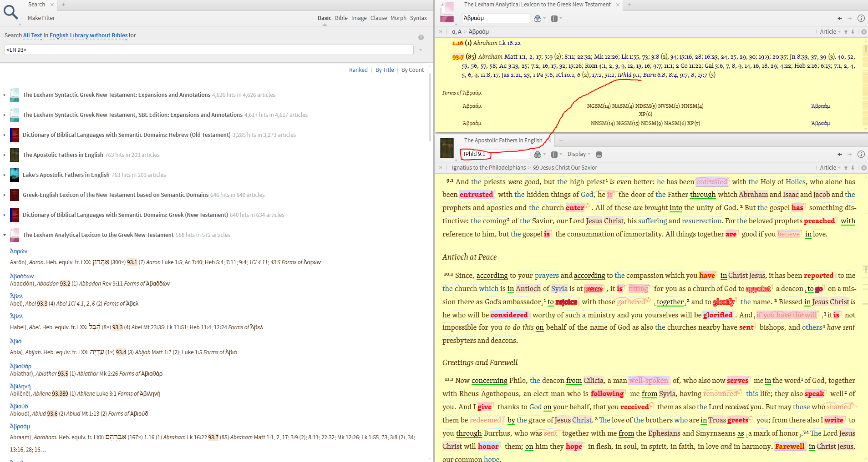Open Display dropdown in Apostolic Fathers panel

(579, 154)
